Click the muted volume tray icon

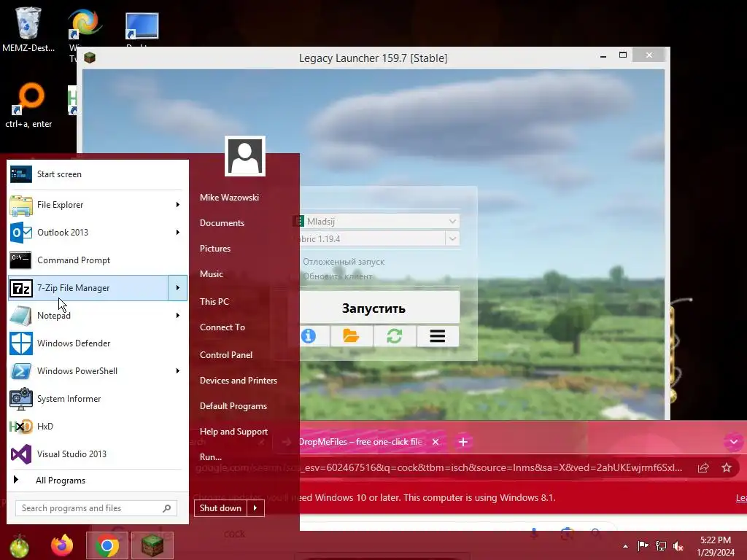[678, 546]
